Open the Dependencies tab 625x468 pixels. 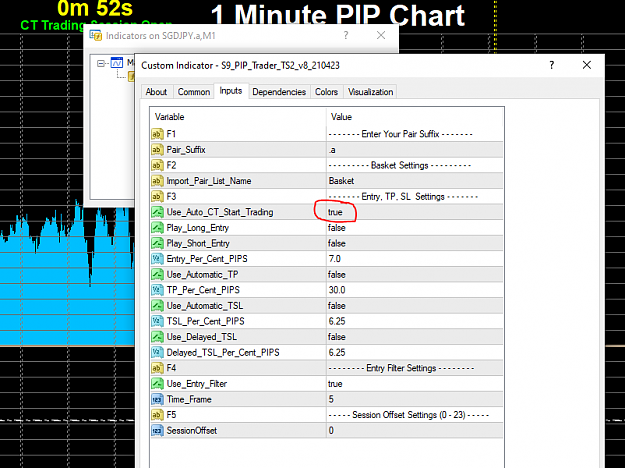(x=279, y=92)
